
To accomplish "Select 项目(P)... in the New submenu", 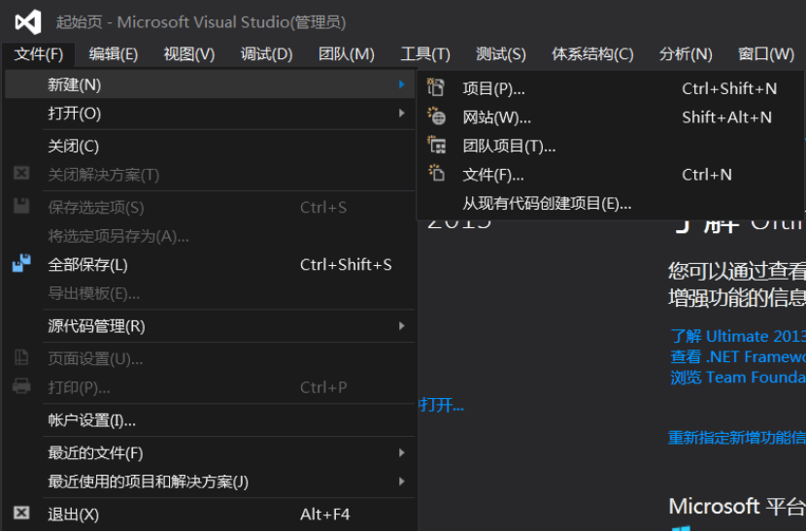I will (610, 88).
